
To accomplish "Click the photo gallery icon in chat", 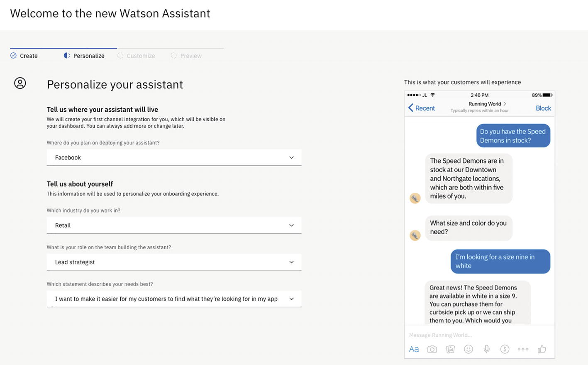I will pos(450,349).
